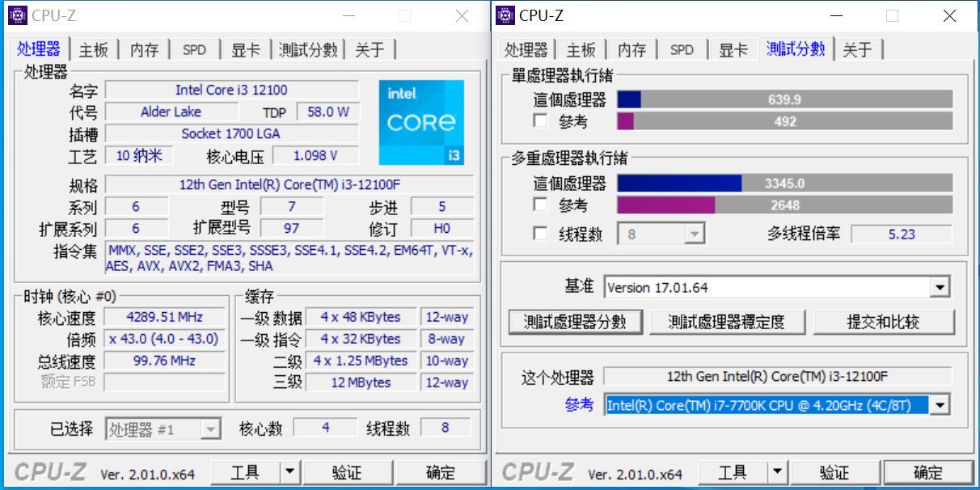
Task: Switch to the SPD tab in right window
Action: pos(682,49)
